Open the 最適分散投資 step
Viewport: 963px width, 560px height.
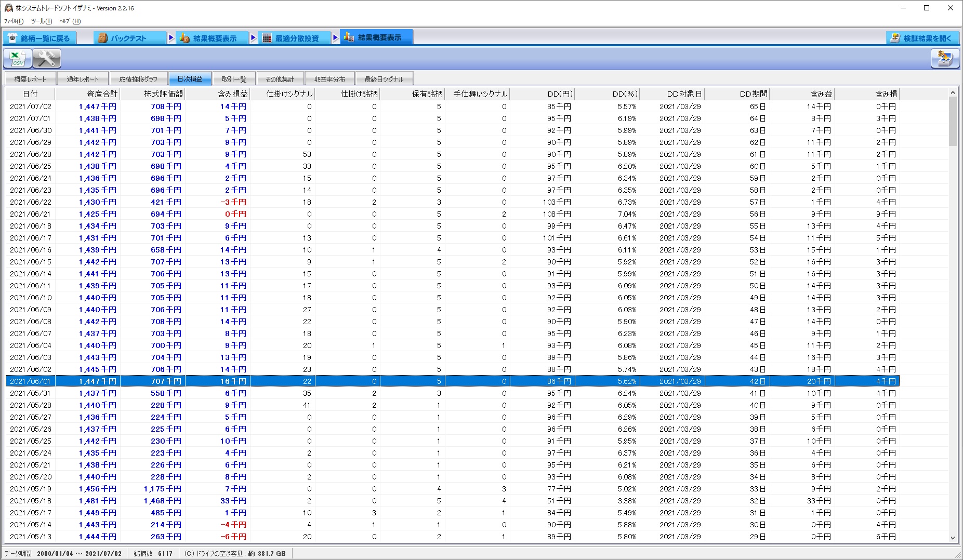[x=295, y=38]
